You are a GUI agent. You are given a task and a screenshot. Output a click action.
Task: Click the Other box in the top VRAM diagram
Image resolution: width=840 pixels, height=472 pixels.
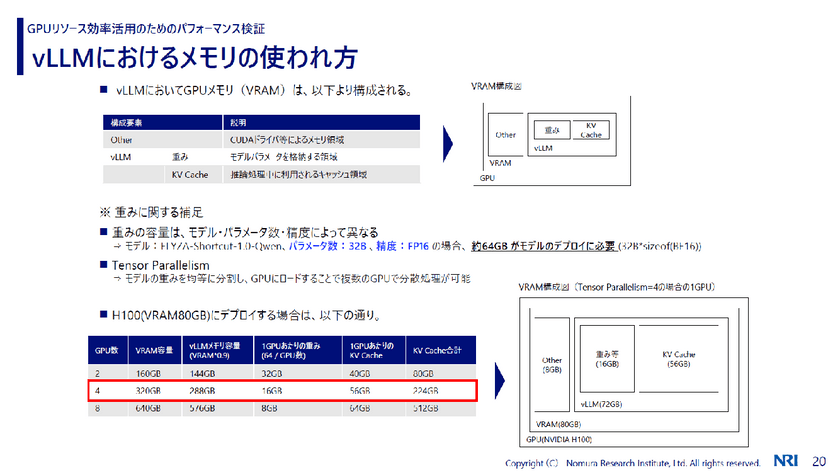coord(505,133)
